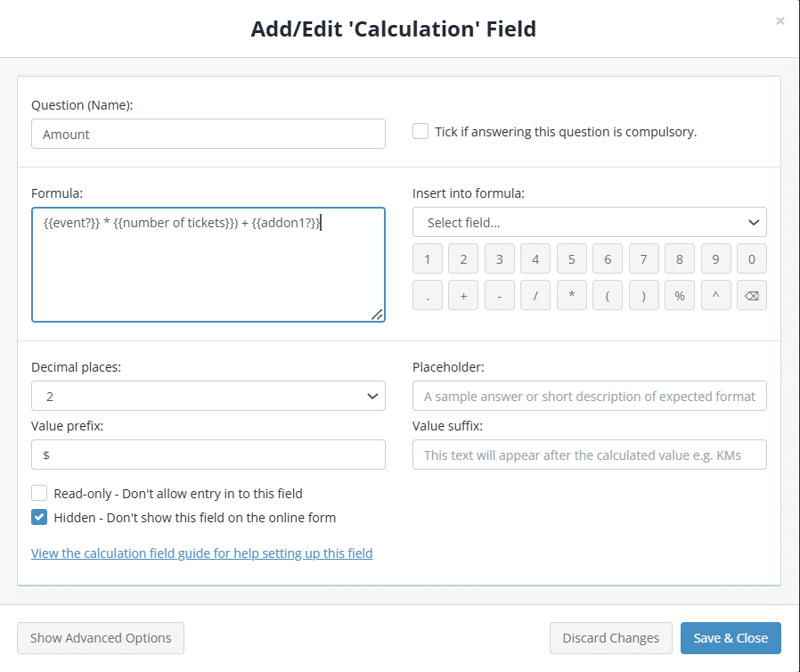Click Show Advanced Options
This screenshot has width=800, height=672.
(101, 638)
